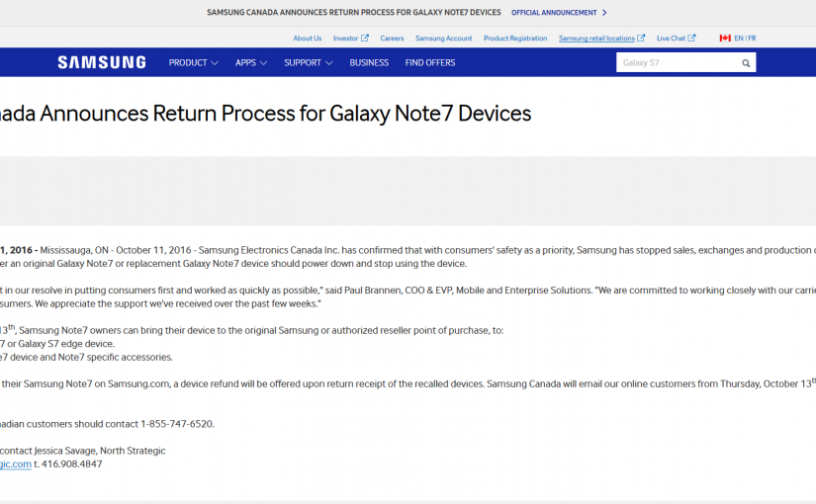Image resolution: width=816 pixels, height=504 pixels.
Task: Click the Live Chat external-link icon
Action: [x=692, y=39]
